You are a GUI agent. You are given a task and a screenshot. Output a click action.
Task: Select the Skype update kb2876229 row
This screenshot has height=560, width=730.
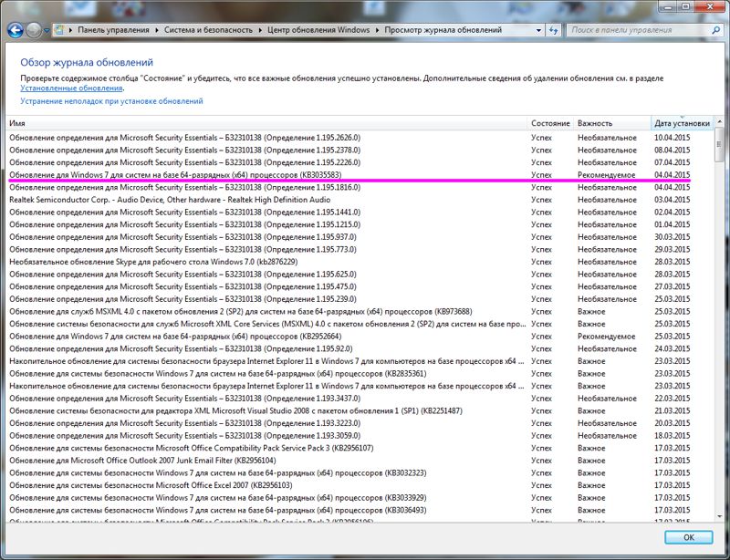point(360,262)
